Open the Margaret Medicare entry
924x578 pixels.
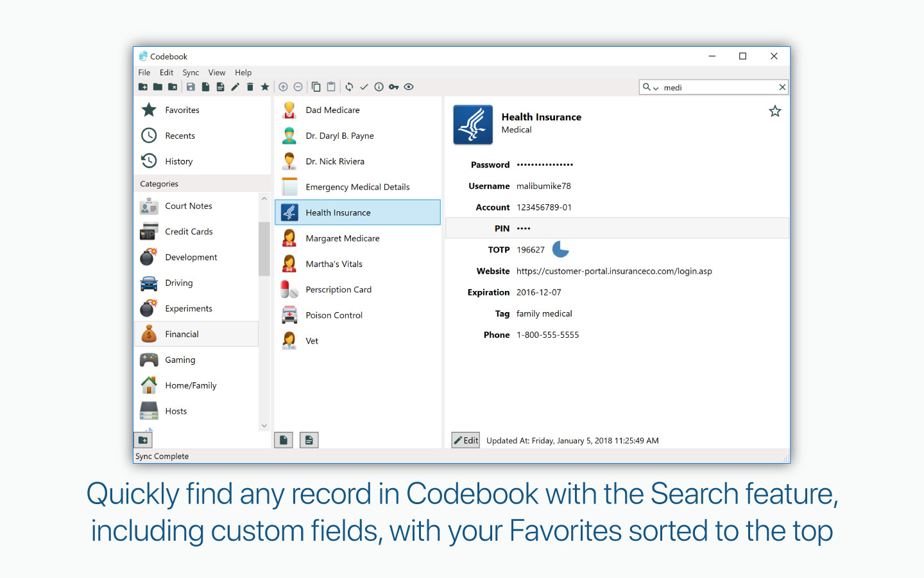358,238
